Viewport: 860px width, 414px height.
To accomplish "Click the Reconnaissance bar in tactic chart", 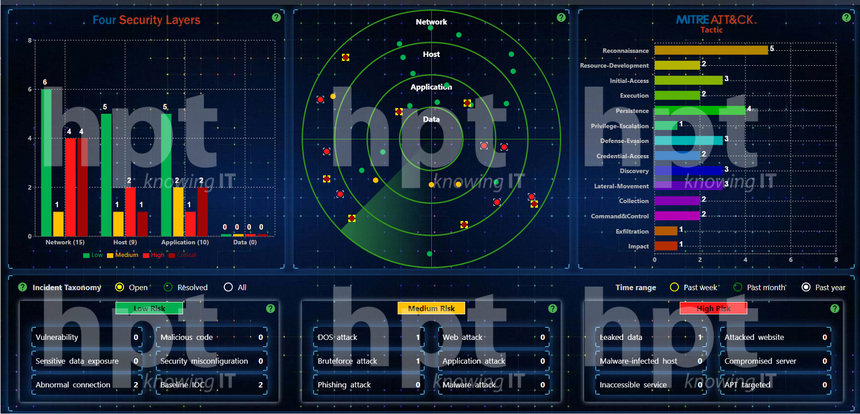I will [711, 49].
